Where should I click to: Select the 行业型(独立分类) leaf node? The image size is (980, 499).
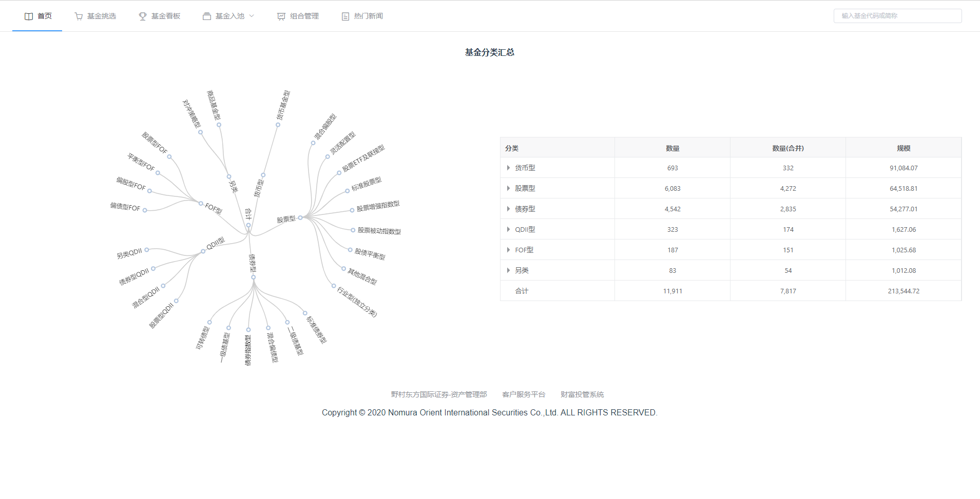point(334,286)
